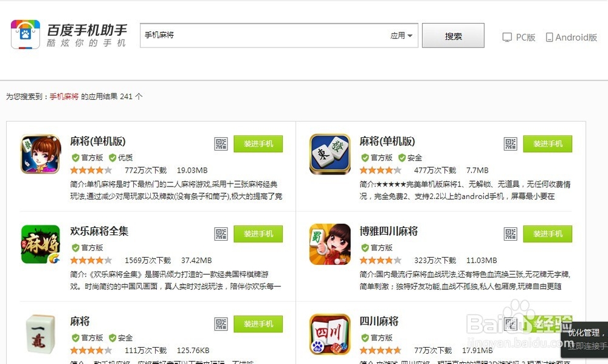The width and height of the screenshot is (608, 364).
Task: Click the 1569万次下载 text
Action: pyautogui.click(x=148, y=260)
